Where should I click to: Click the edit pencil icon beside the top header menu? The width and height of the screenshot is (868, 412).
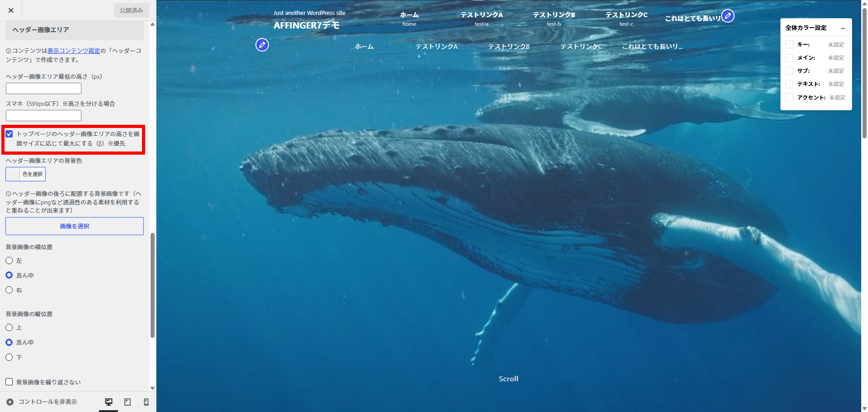tap(728, 16)
